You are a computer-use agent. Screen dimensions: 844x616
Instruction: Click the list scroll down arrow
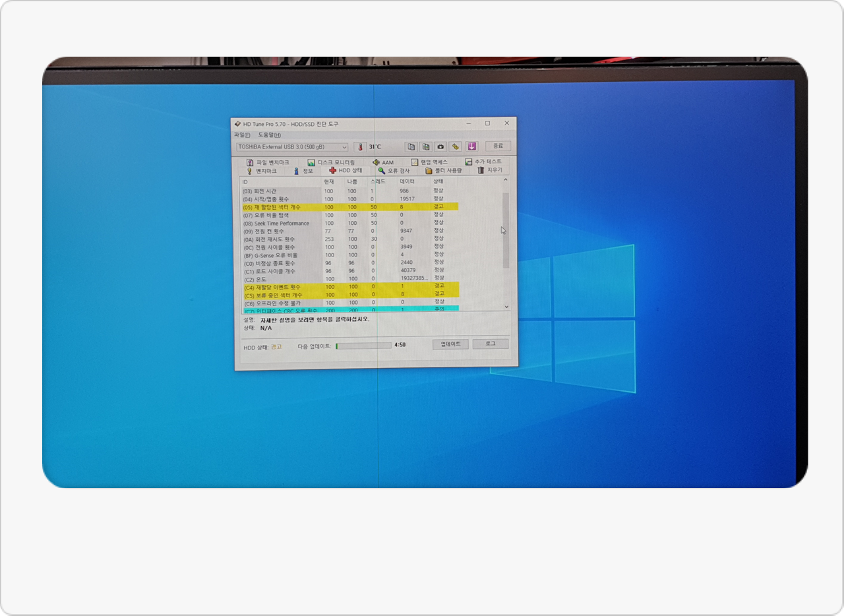click(506, 307)
